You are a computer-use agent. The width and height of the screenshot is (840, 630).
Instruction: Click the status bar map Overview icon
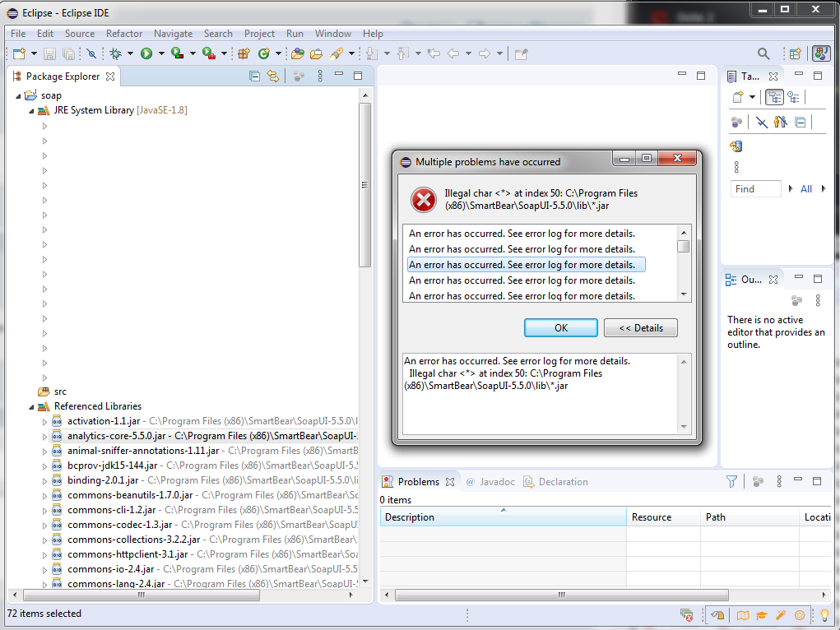coord(742,615)
